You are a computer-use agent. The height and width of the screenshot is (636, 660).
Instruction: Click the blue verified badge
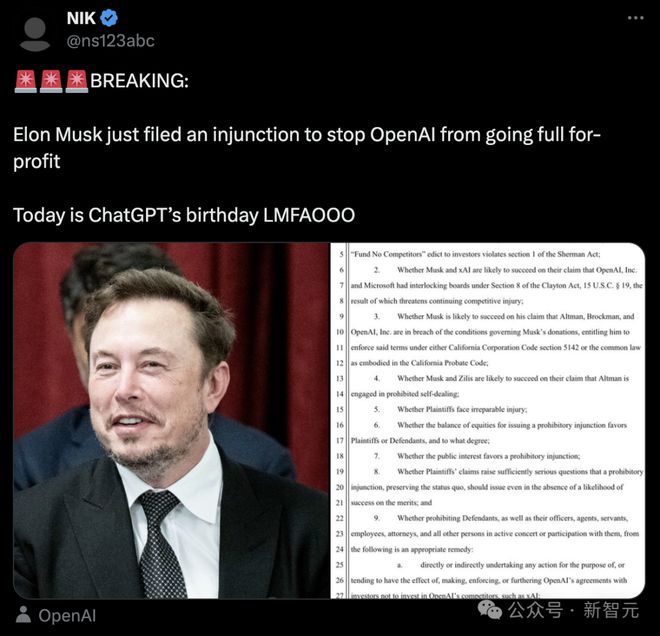(x=111, y=18)
